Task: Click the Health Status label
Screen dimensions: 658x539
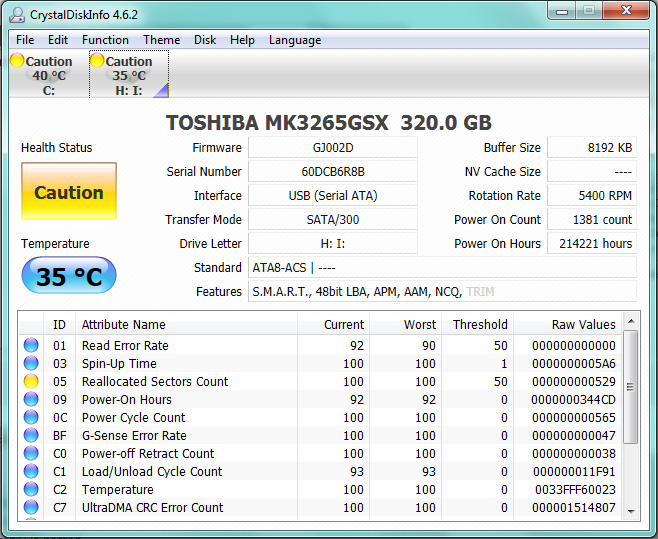Action: (x=57, y=147)
